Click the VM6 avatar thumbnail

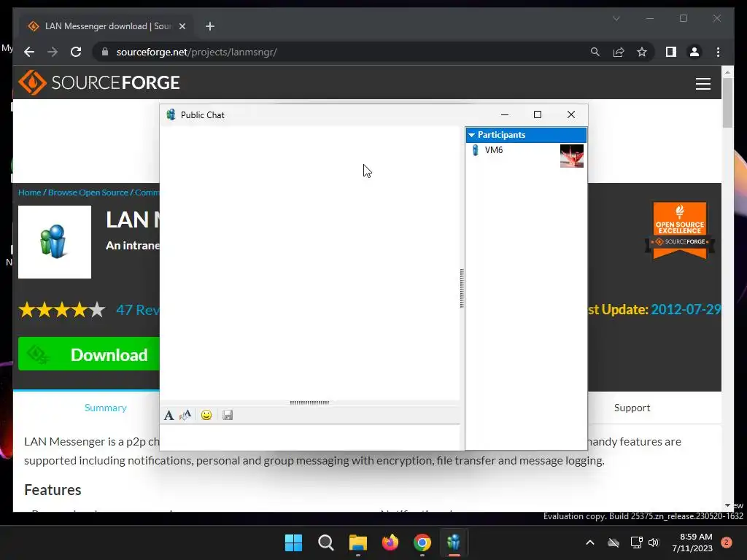click(572, 156)
